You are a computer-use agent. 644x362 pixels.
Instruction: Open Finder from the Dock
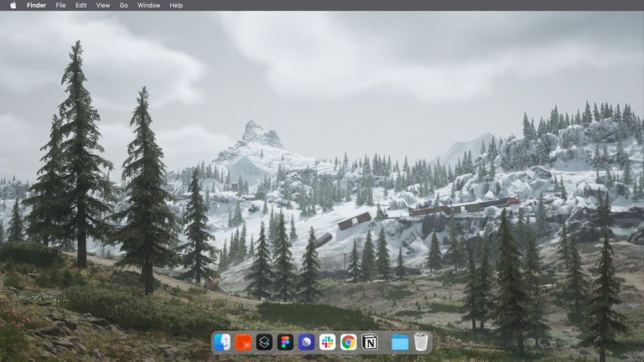pos(222,342)
